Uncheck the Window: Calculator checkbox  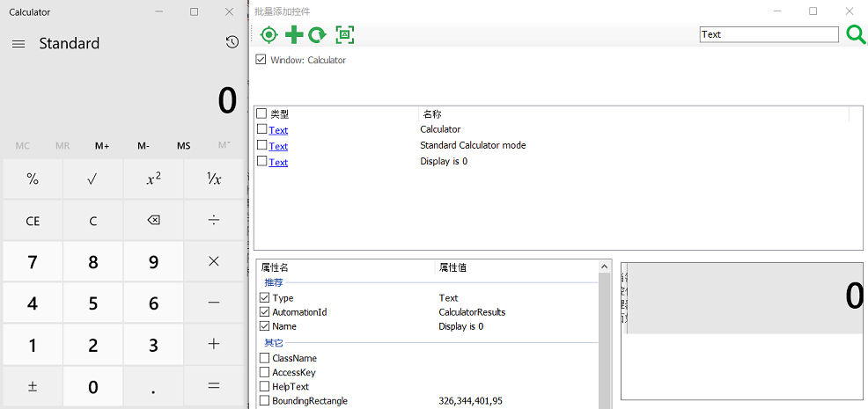click(x=261, y=60)
